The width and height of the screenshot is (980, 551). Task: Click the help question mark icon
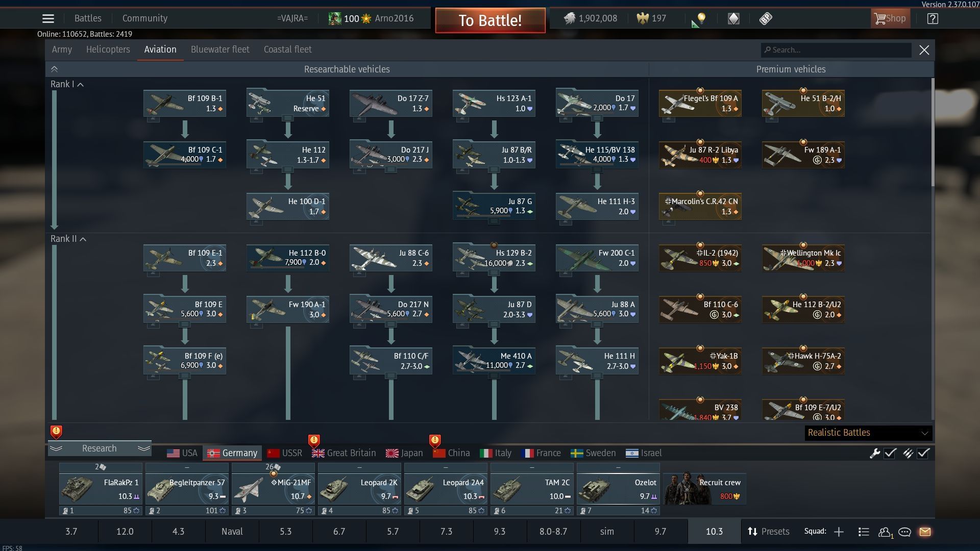coord(933,18)
